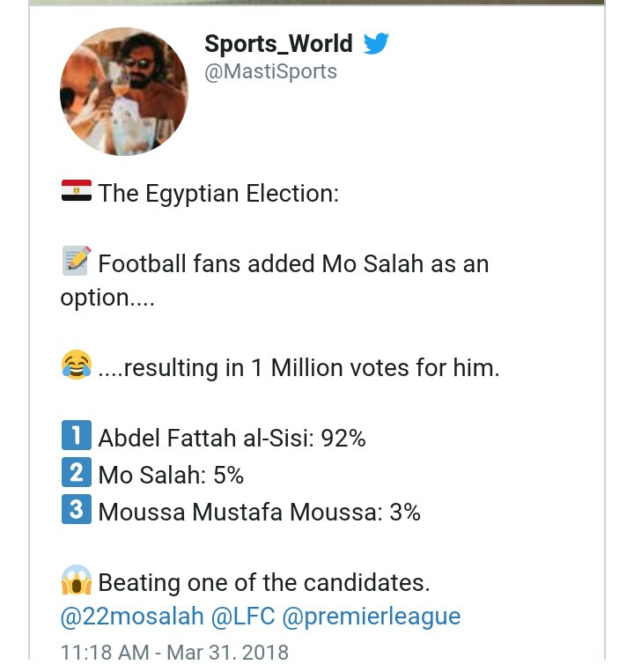Click the line 'Abdel Fattah al-Sisi: 92%'

tap(232, 438)
